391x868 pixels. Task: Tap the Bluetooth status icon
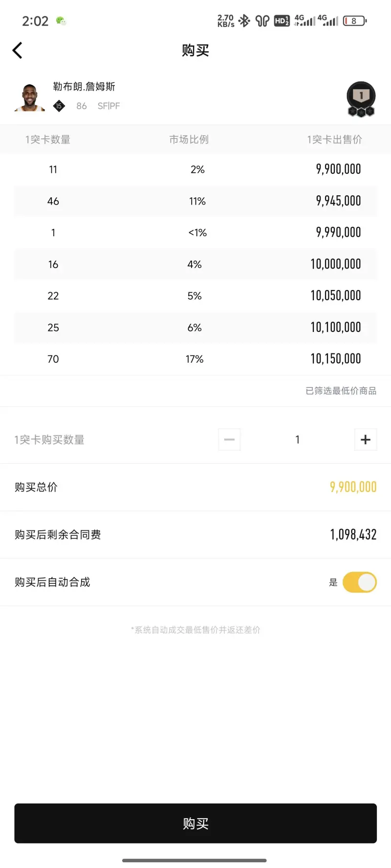(244, 21)
